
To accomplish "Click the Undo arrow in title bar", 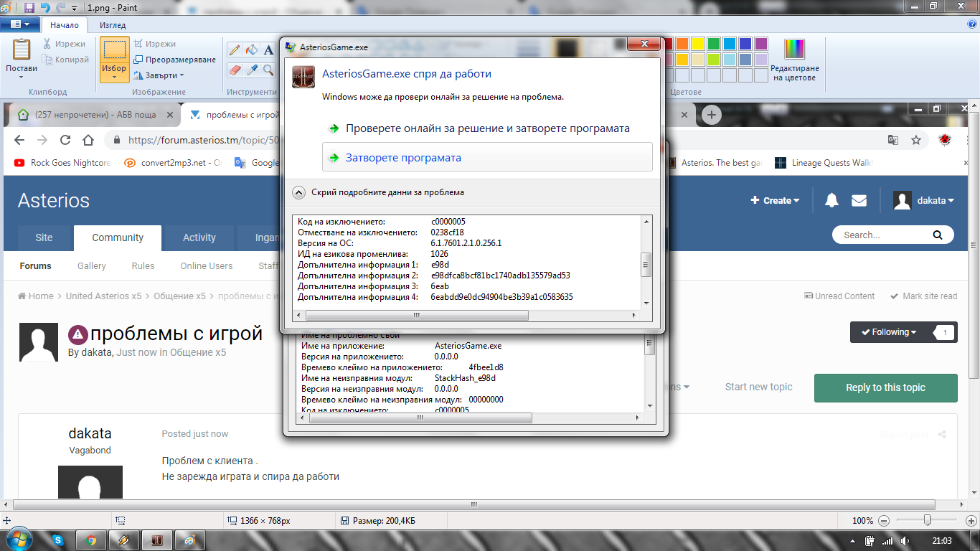I will (45, 8).
